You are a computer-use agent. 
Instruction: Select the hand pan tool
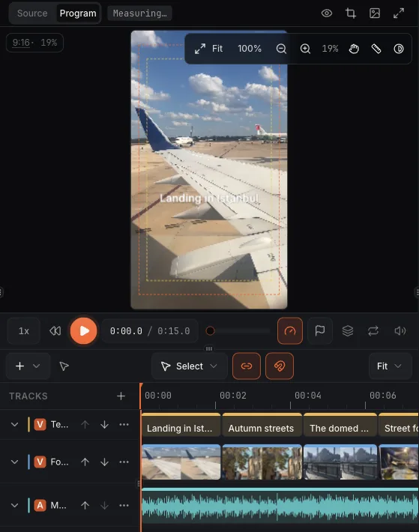coord(354,49)
